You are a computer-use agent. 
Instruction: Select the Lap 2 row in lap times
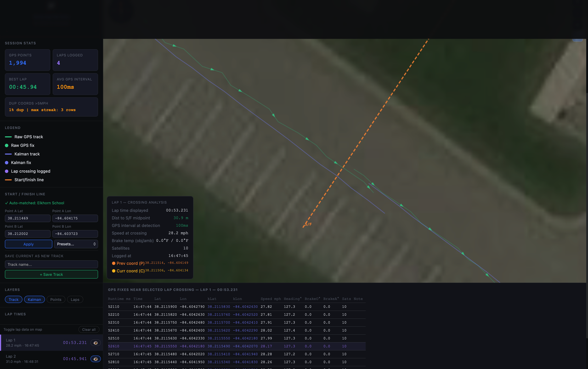tap(51, 359)
